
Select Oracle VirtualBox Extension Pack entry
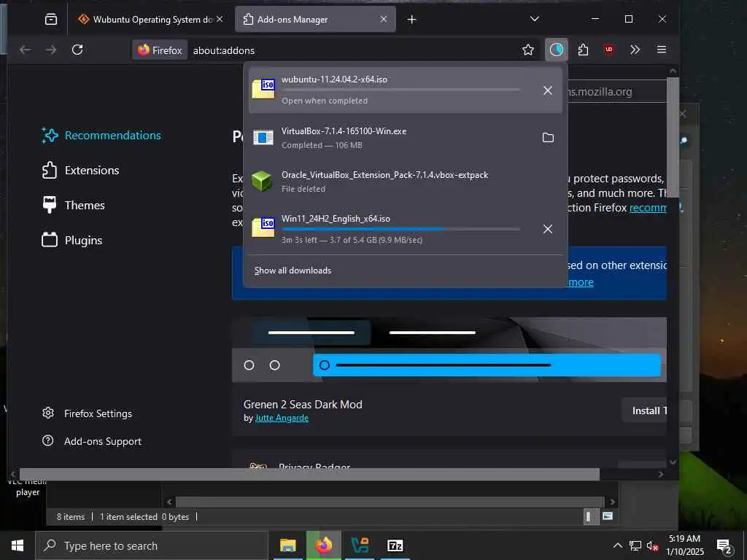coord(405,182)
